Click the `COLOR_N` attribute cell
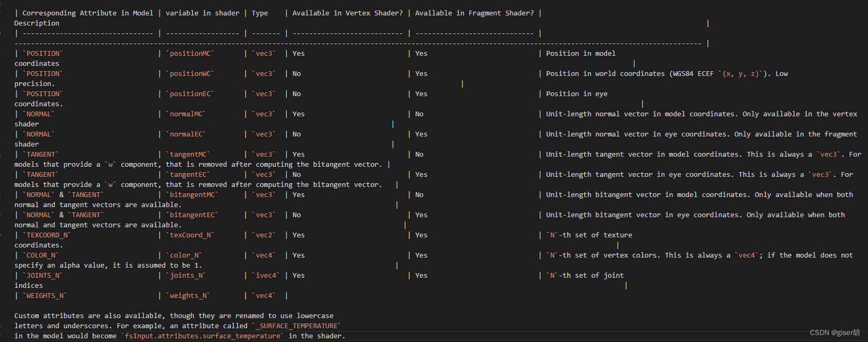This screenshot has width=868, height=342. pyautogui.click(x=40, y=255)
